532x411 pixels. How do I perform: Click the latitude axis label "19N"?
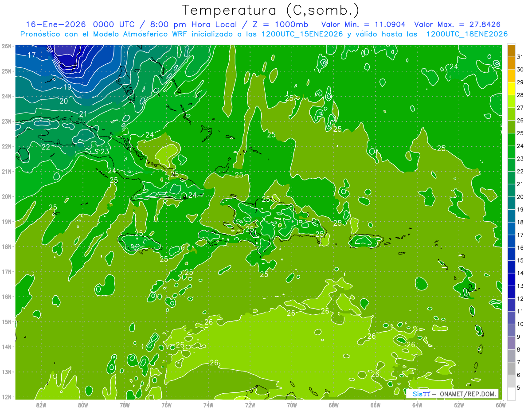(7, 222)
